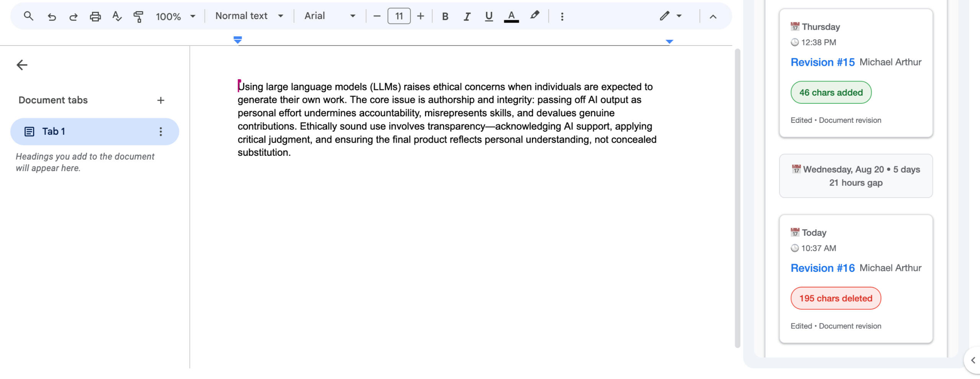Click the undo arrow icon
Screen dimensions: 980x379
click(51, 16)
